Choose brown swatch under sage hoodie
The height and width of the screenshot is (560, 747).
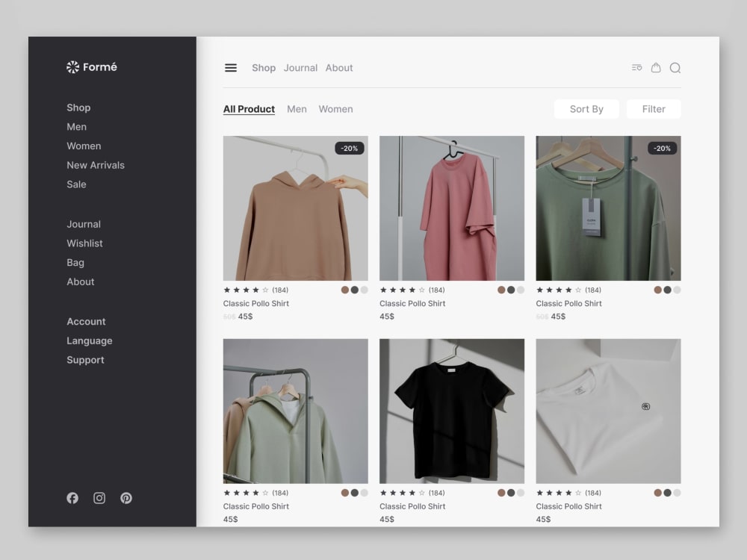coord(345,493)
